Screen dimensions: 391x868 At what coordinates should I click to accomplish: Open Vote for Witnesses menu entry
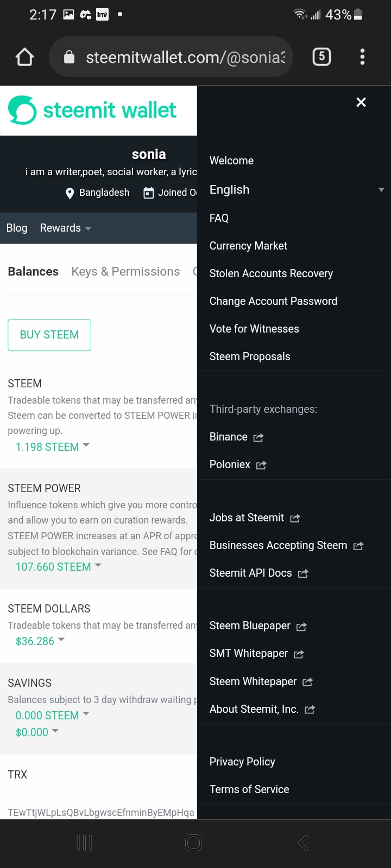coord(254,329)
